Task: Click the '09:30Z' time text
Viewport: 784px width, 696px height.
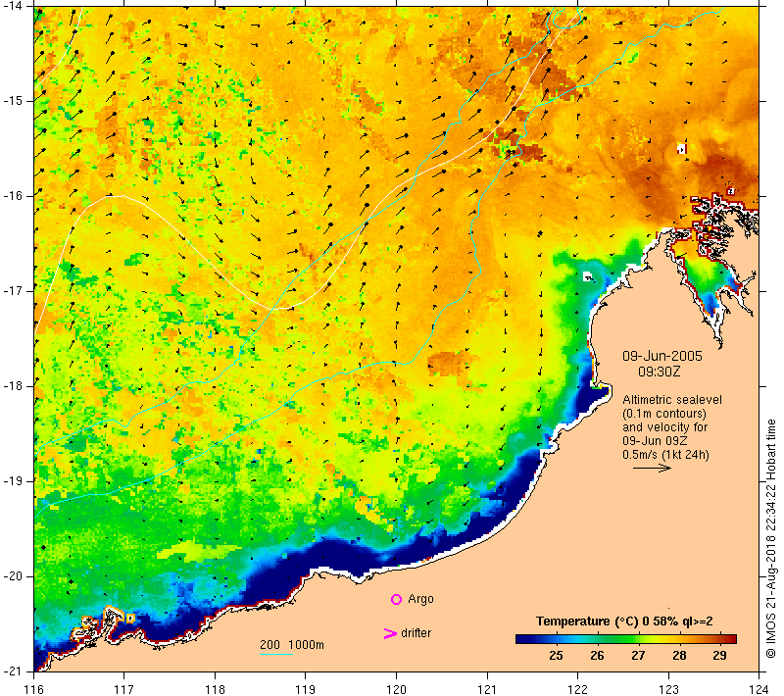Action: 659,372
